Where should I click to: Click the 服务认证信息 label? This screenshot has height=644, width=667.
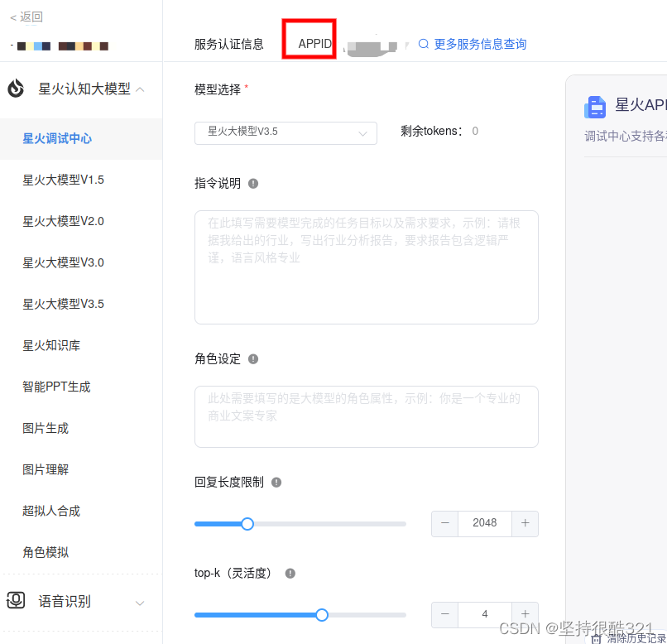(229, 44)
